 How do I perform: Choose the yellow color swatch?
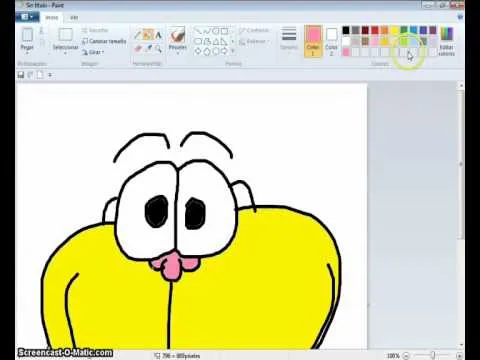point(394,31)
